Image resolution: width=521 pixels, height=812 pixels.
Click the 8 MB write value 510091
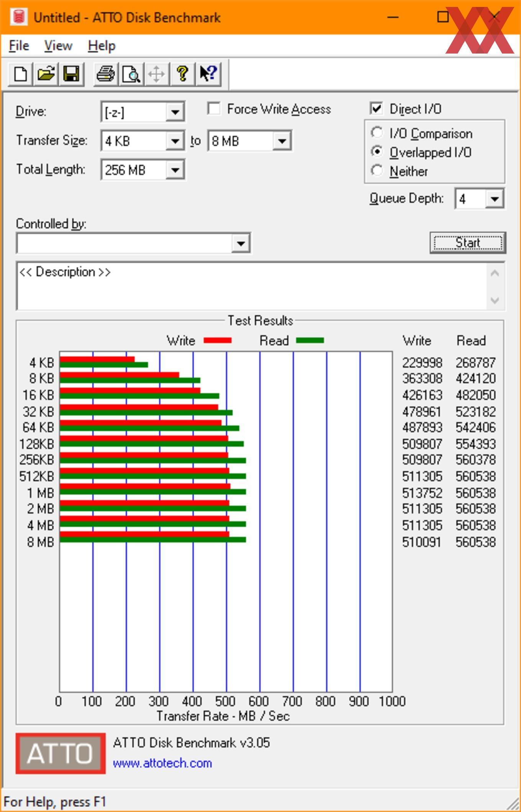pos(421,542)
